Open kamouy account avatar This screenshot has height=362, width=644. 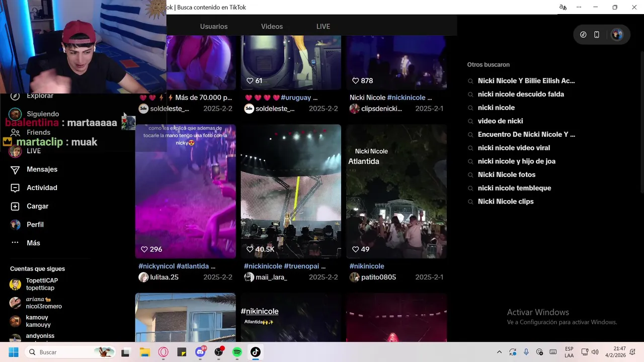click(16, 321)
